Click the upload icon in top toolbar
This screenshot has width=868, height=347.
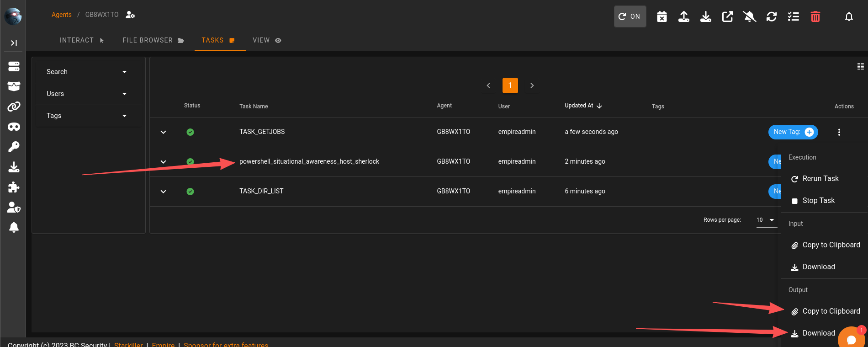(x=683, y=17)
